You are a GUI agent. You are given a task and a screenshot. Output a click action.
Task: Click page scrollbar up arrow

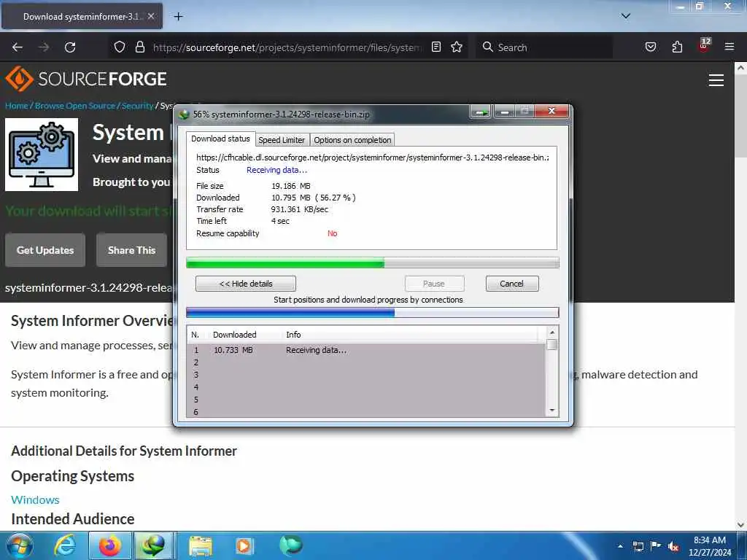point(741,68)
